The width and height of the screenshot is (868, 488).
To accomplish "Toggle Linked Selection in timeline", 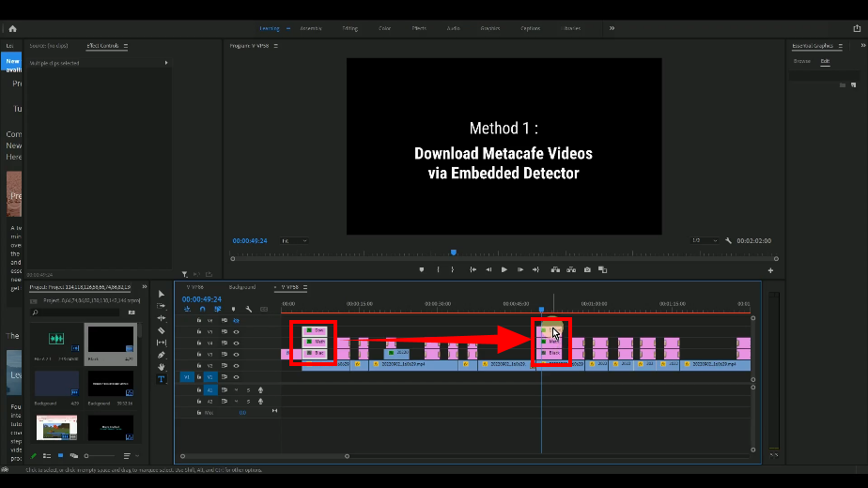I will (218, 310).
